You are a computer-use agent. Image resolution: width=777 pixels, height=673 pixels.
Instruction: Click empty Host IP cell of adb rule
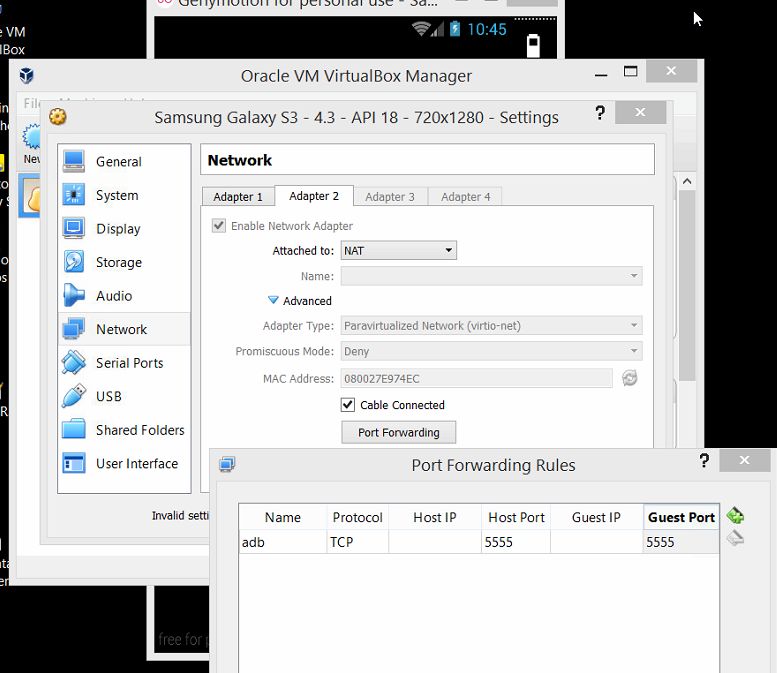(435, 542)
